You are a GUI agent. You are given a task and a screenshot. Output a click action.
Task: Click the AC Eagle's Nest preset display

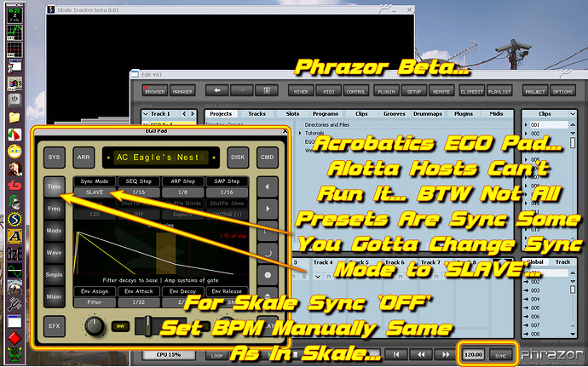coord(161,158)
